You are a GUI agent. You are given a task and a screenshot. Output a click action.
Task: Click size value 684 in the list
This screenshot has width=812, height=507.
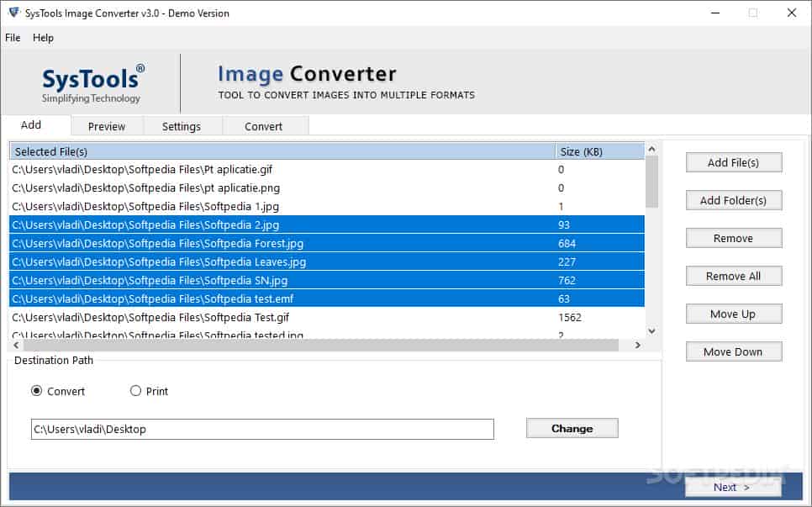(x=567, y=243)
